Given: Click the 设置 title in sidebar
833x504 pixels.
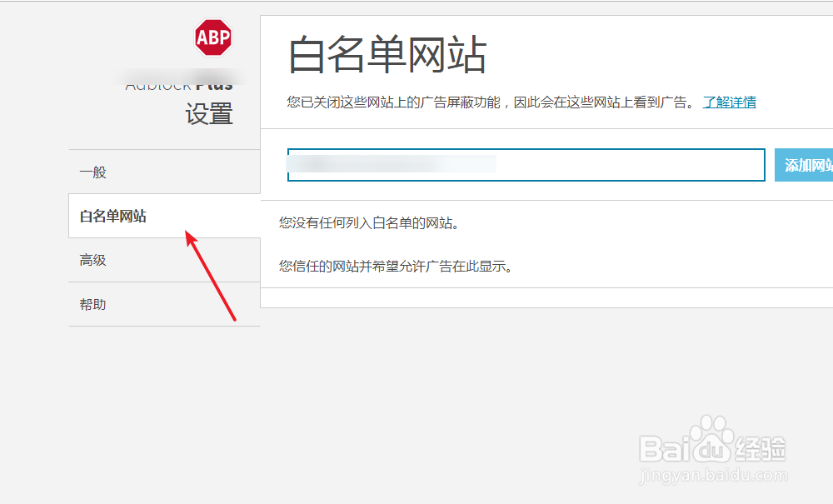Looking at the screenshot, I should pos(209,114).
